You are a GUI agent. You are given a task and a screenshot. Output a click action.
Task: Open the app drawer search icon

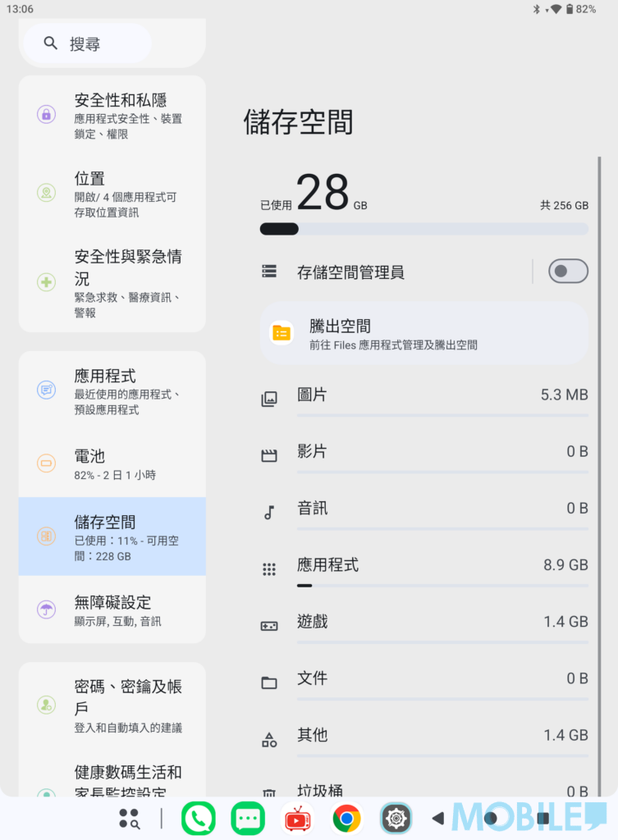click(129, 818)
